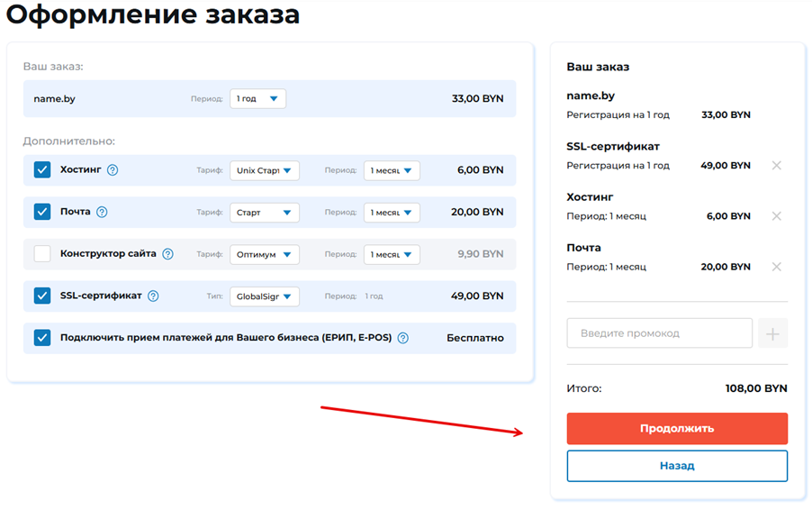Open help tooltip for Конструктор сайта
Image resolution: width=812 pixels, height=510 pixels.
[167, 254]
